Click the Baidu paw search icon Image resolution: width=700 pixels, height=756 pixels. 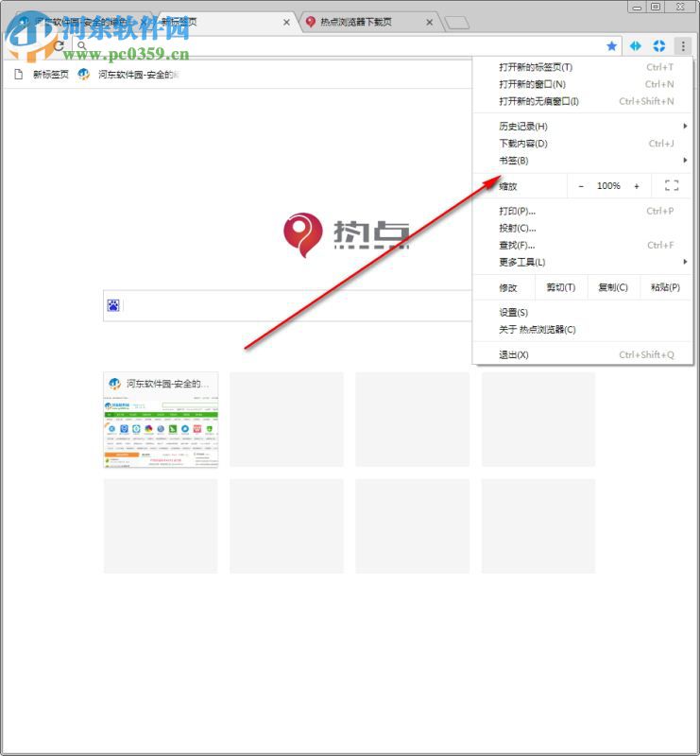(x=113, y=305)
